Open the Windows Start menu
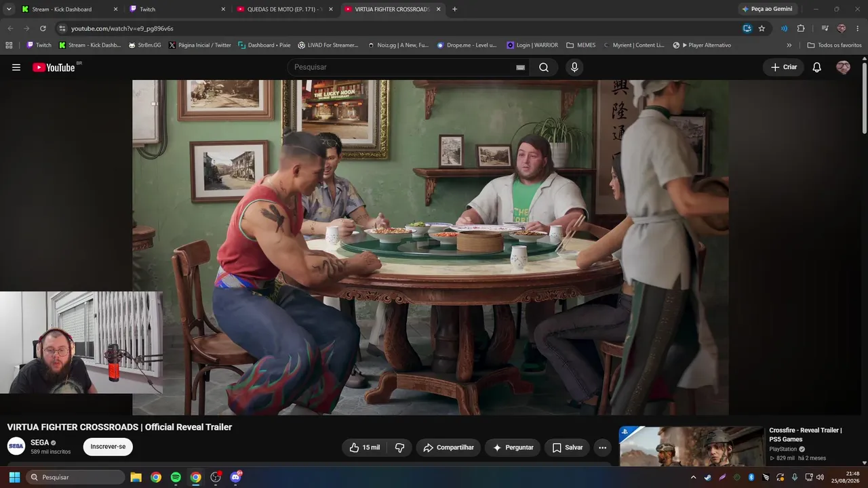This screenshot has height=488, width=868. click(x=14, y=477)
